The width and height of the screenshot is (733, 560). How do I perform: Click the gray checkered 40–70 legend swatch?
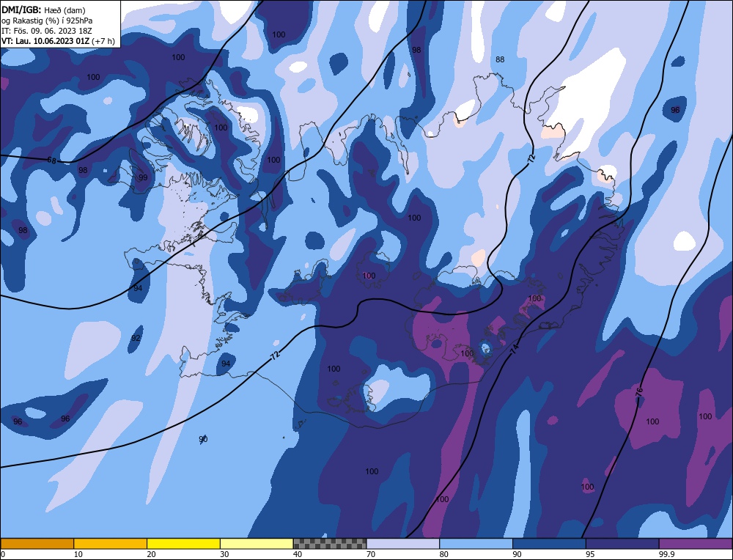click(330, 543)
